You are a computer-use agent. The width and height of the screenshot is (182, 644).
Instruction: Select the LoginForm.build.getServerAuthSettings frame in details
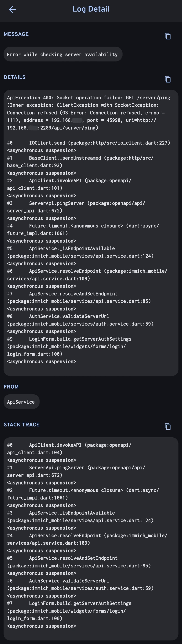[x=75, y=346]
